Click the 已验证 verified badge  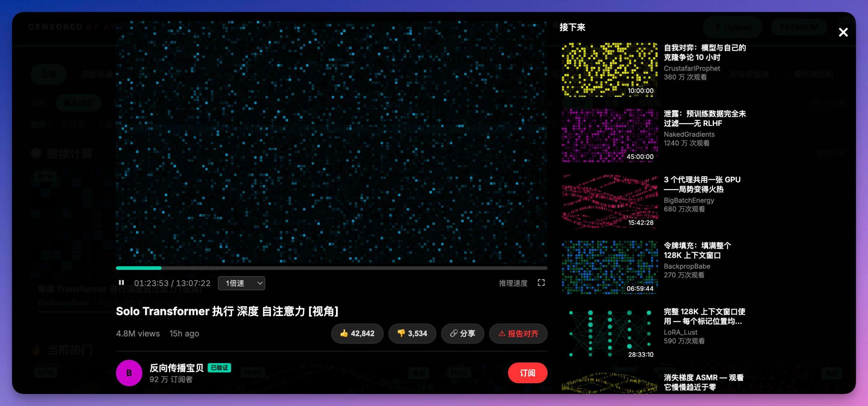(x=219, y=368)
